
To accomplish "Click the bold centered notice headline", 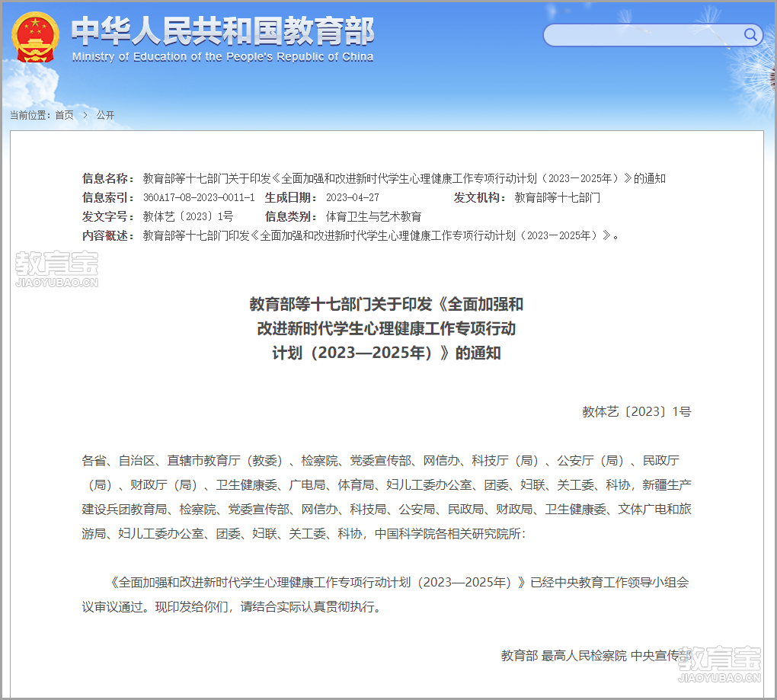I will click(386, 328).
